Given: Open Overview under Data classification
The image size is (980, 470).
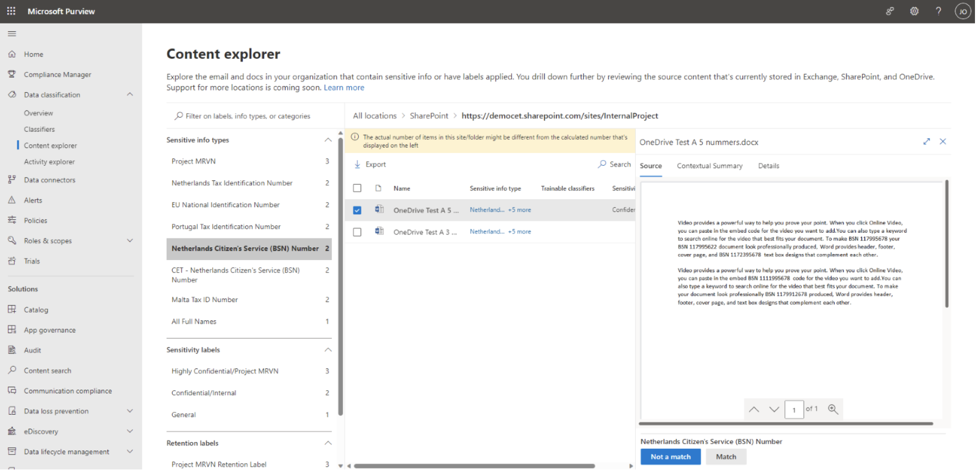Looking at the screenshot, I should (x=39, y=113).
